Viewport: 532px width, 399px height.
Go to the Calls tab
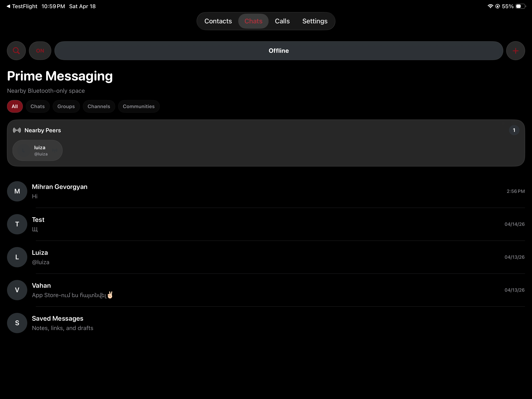click(282, 21)
